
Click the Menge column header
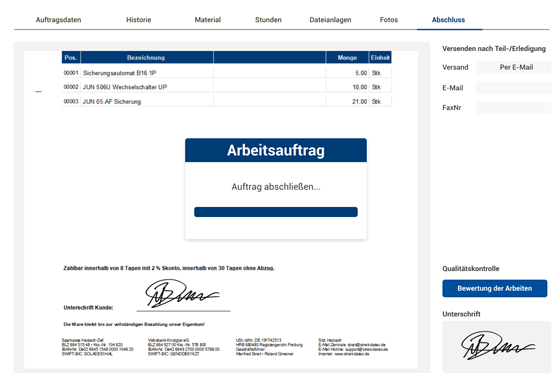[347, 58]
